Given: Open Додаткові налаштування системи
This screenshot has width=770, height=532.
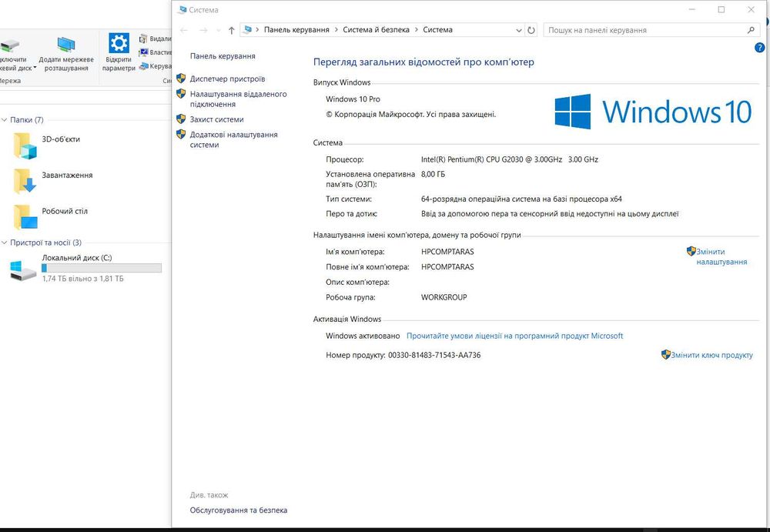Looking at the screenshot, I should coord(234,139).
